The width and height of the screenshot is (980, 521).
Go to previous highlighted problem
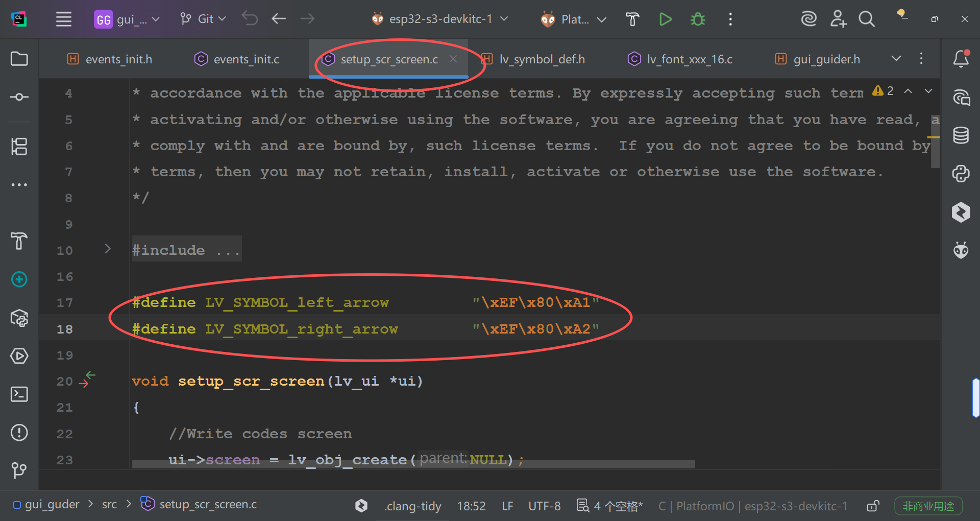tap(908, 91)
